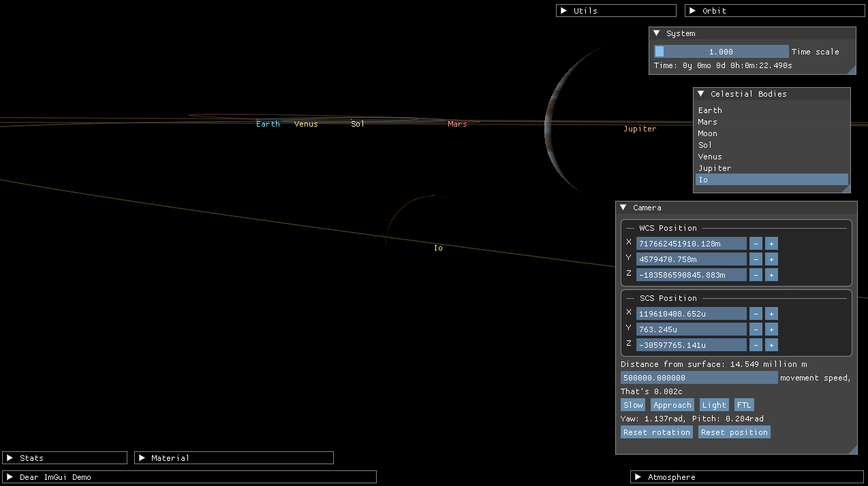Collapse the System panel
The image size is (868, 486).
pos(657,33)
